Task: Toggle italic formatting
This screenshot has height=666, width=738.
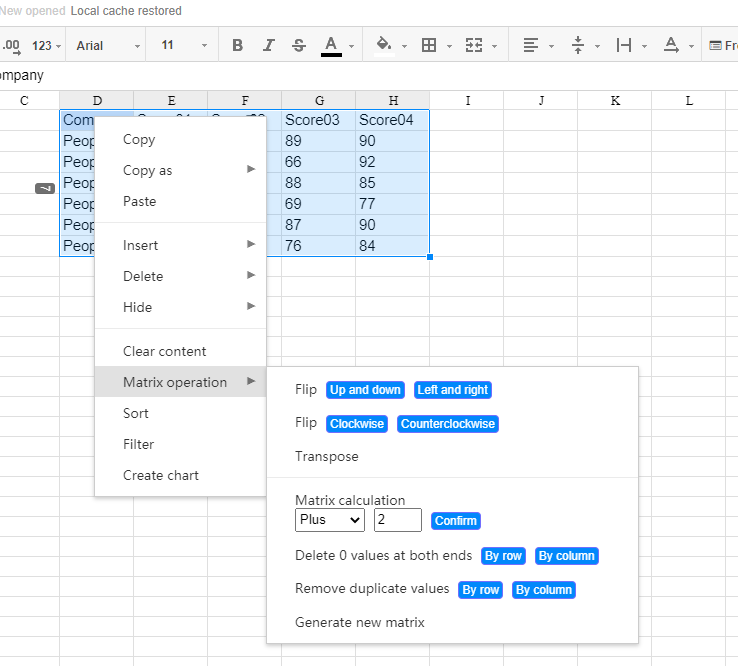Action: point(268,45)
